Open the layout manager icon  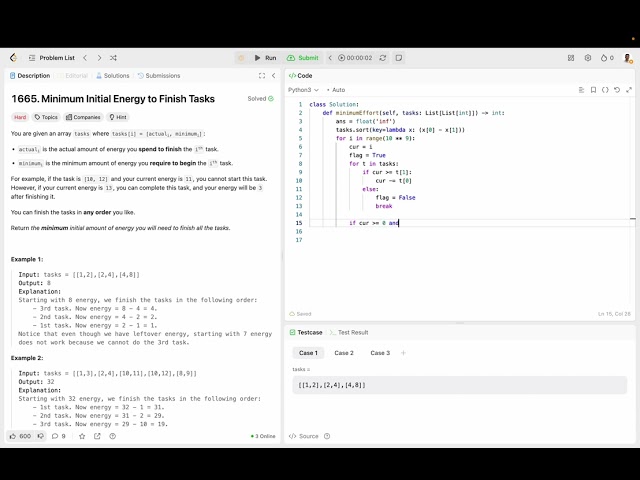pos(571,58)
